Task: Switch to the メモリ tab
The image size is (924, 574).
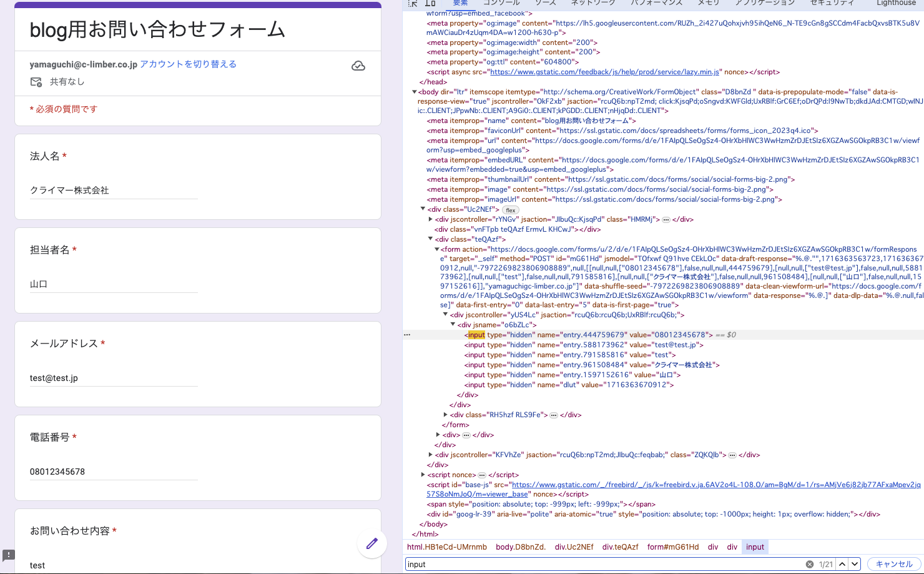Action: coord(709,3)
